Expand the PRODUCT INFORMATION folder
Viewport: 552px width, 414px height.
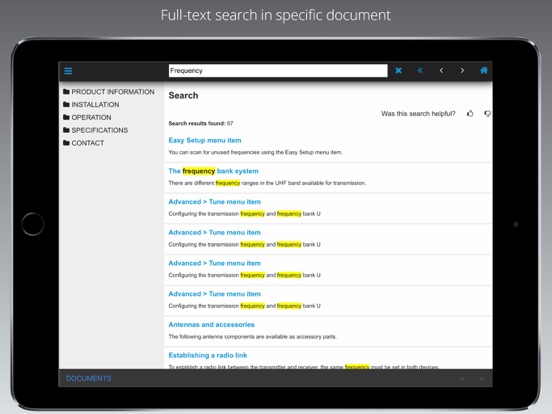pos(109,92)
